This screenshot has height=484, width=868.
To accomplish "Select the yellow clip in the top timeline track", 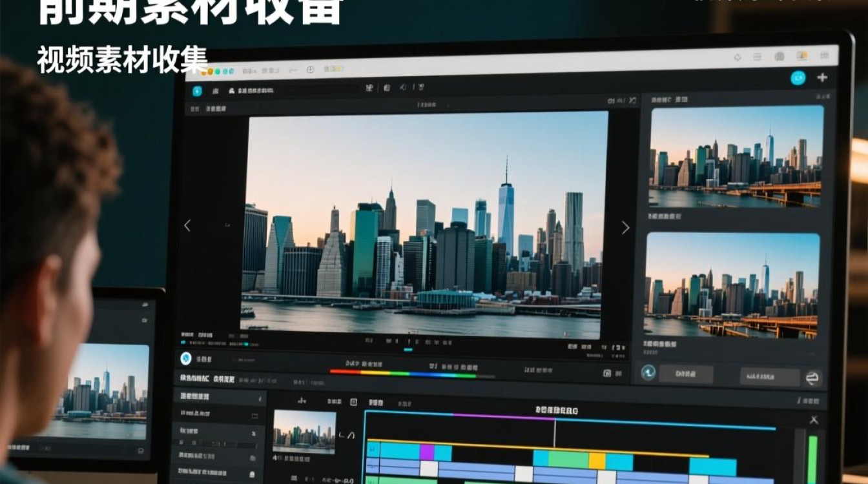I will (x=597, y=461).
